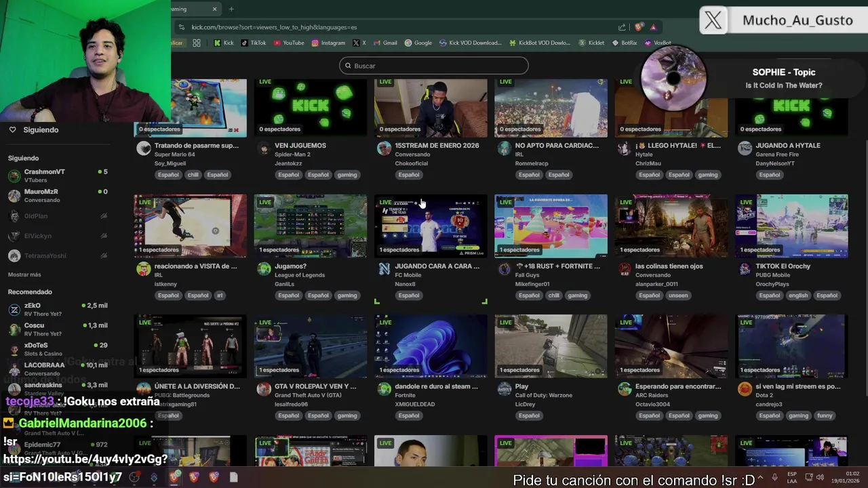Close the current browser tab
Screen dimensions: 868x488
[x=215, y=9]
